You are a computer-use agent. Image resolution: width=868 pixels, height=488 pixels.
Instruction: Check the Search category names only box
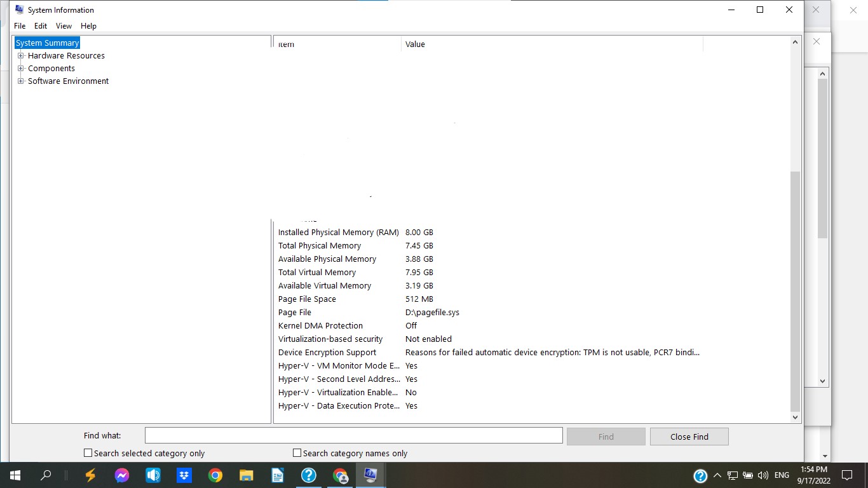(x=296, y=452)
